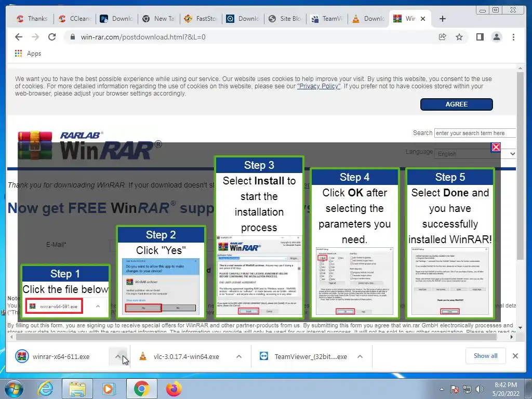Screen dimensions: 532x399
Task: Click the horizontal page scrollbar
Action: 256,337
